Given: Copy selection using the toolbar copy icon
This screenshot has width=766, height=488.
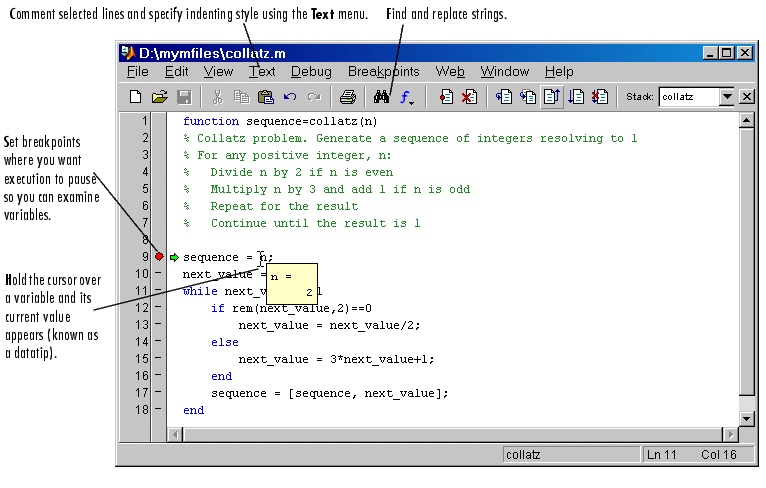Looking at the screenshot, I should tap(241, 97).
